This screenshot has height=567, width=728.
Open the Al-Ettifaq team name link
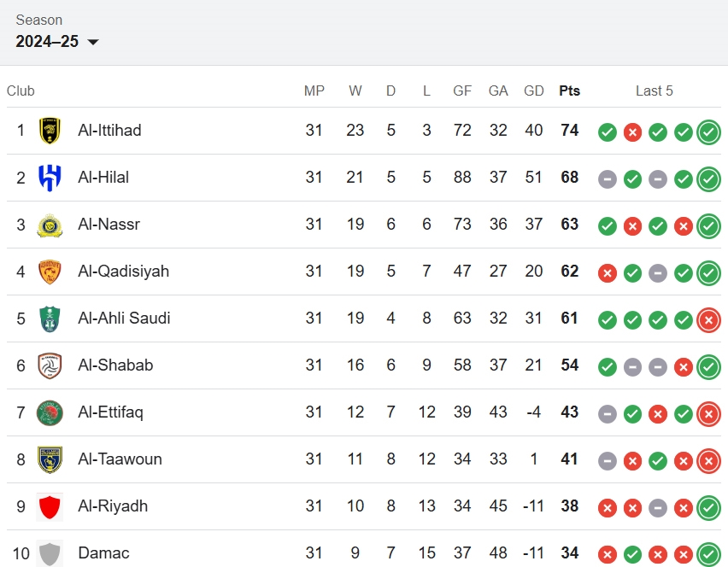(110, 412)
